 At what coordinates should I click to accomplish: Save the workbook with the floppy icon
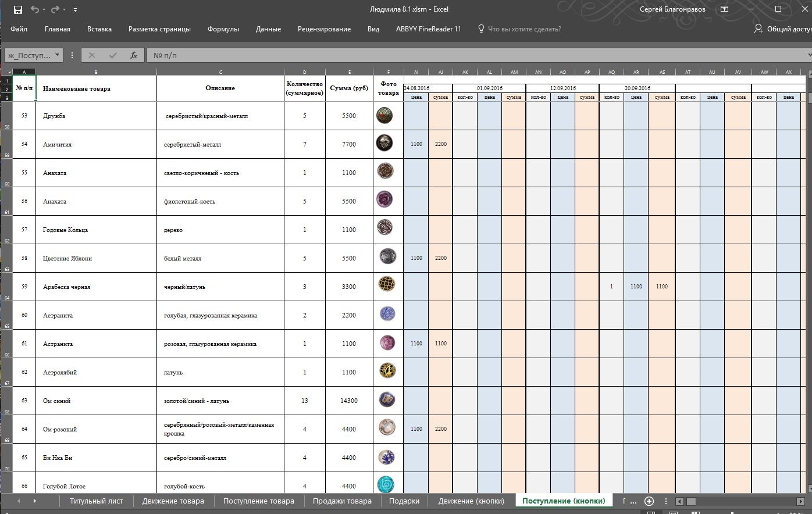point(18,9)
